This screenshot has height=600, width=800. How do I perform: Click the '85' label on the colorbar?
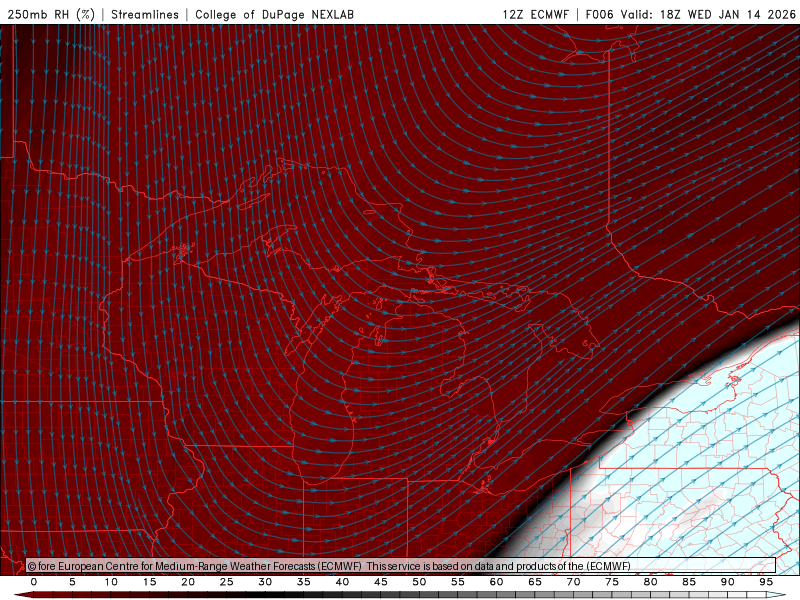click(689, 582)
